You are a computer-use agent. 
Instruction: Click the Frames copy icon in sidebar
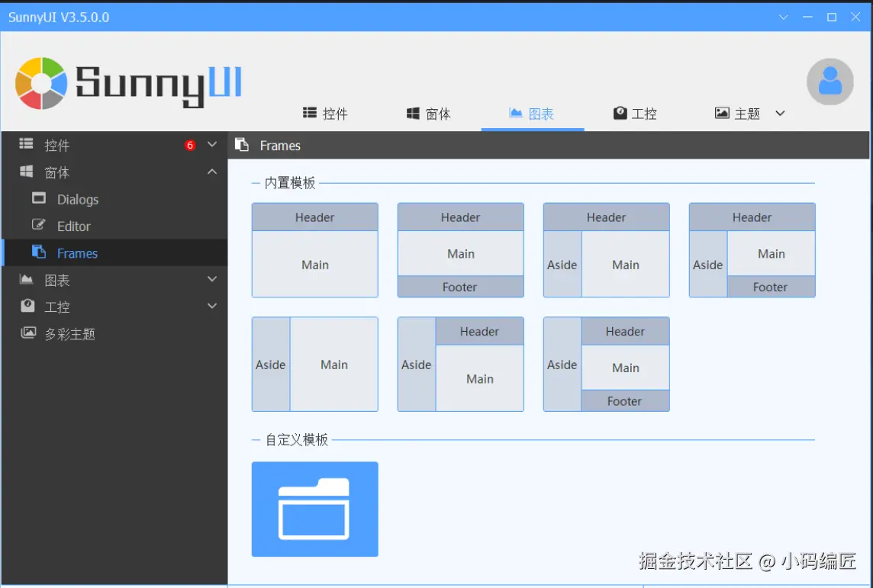39,252
